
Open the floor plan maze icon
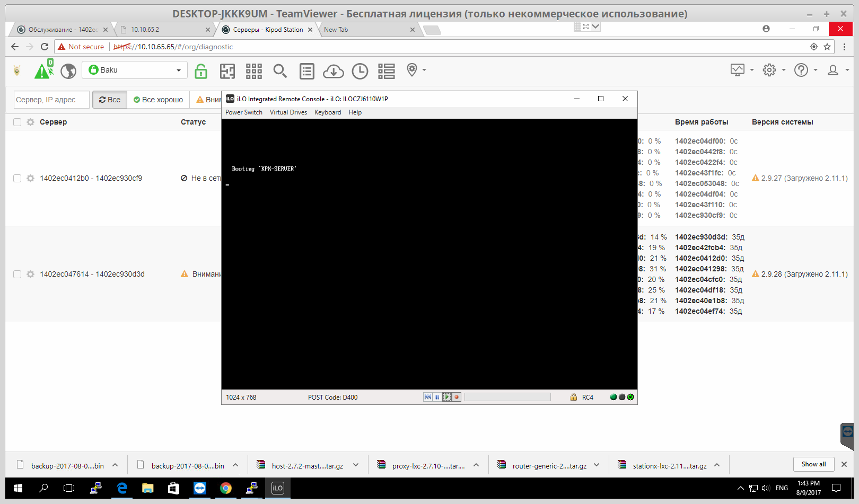227,71
